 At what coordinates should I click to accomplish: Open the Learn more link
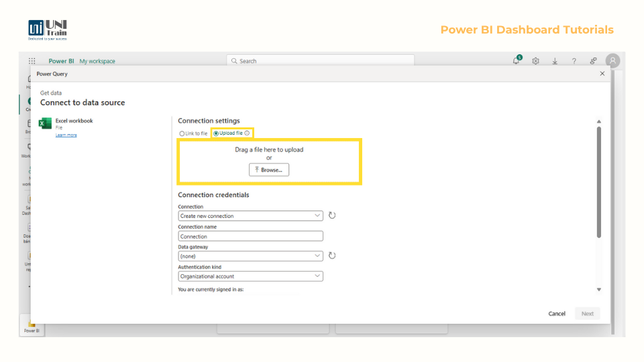pos(66,135)
